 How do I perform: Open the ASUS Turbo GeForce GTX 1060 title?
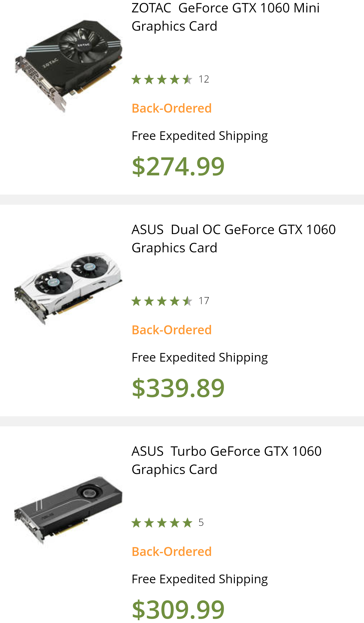pyautogui.click(x=226, y=460)
